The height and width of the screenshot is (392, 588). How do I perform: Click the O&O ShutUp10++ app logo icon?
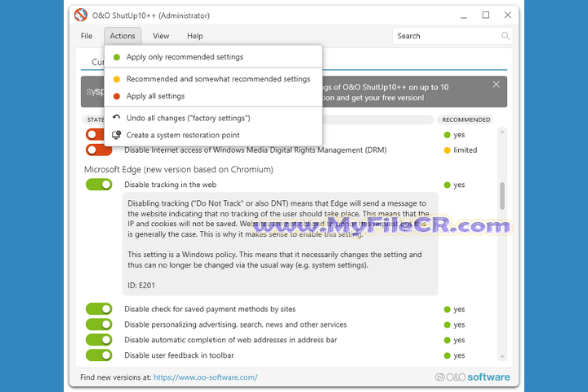(80, 15)
